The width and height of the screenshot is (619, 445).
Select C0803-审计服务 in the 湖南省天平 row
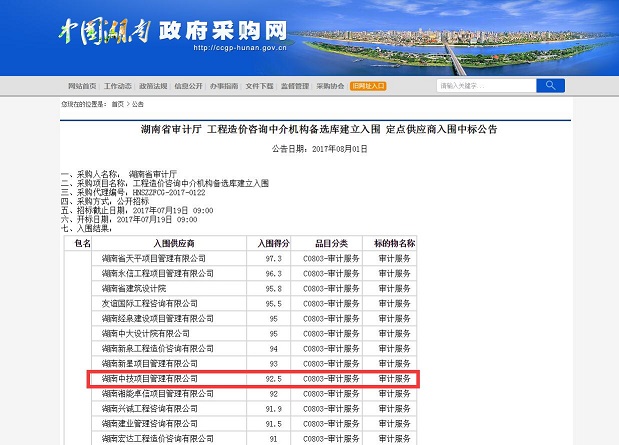point(331,259)
